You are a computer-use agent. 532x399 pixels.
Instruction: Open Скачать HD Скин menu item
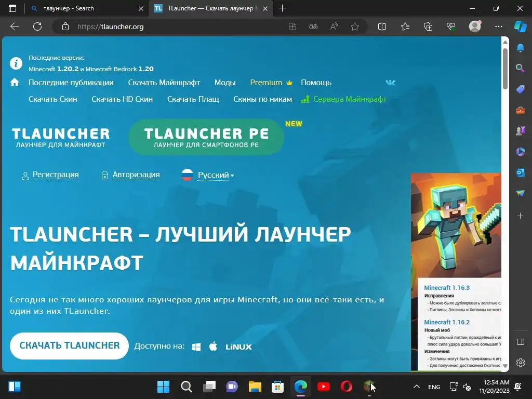pyautogui.click(x=122, y=99)
